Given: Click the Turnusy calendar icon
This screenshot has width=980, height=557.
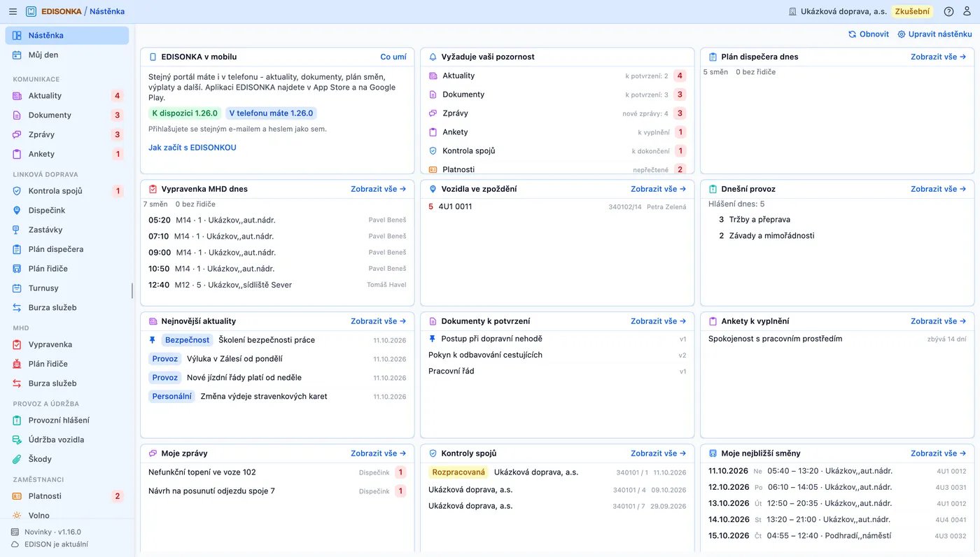Looking at the screenshot, I should pyautogui.click(x=17, y=288).
